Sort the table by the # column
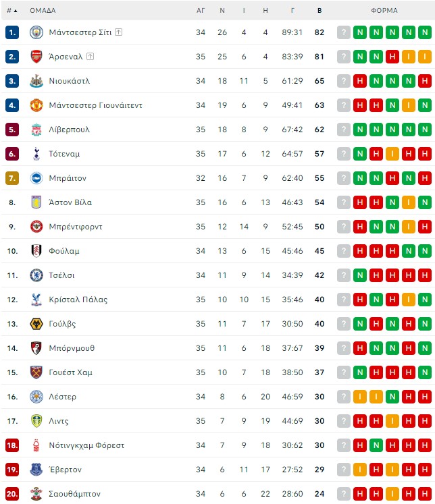 tap(12, 11)
